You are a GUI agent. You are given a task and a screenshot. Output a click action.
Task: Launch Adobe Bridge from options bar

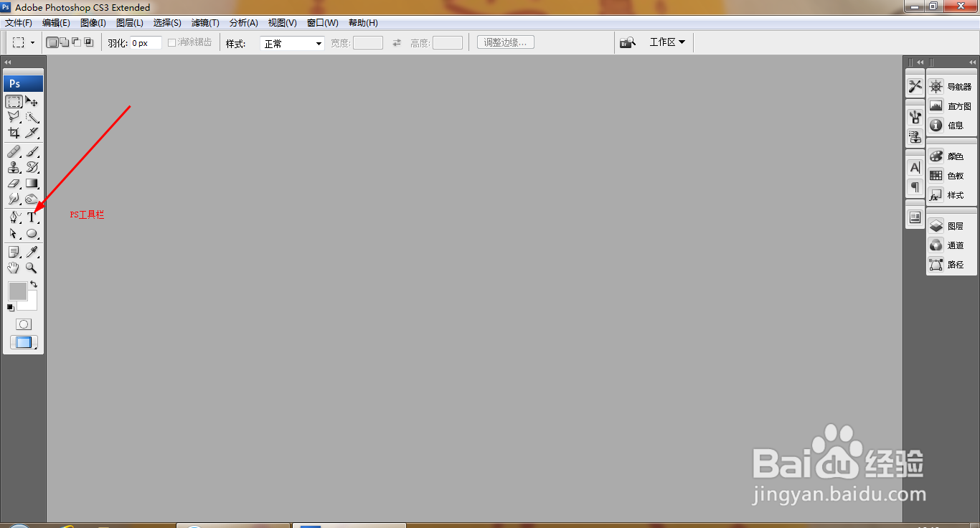[628, 42]
